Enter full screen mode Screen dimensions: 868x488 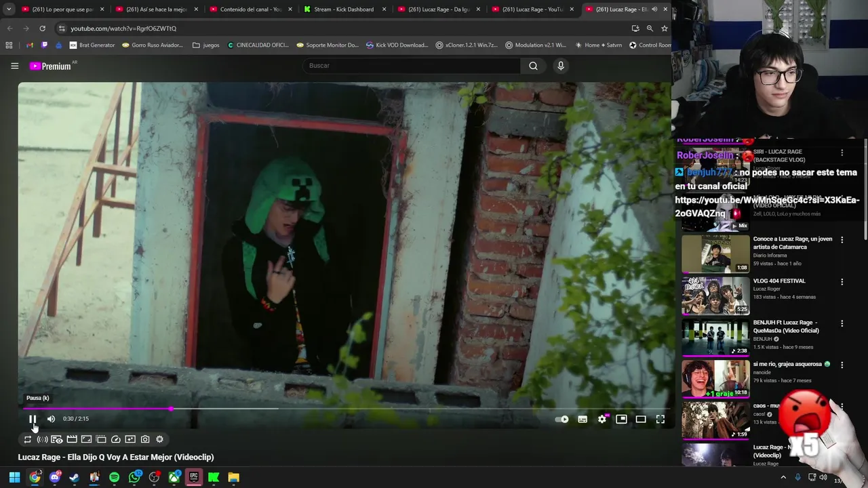click(660, 420)
